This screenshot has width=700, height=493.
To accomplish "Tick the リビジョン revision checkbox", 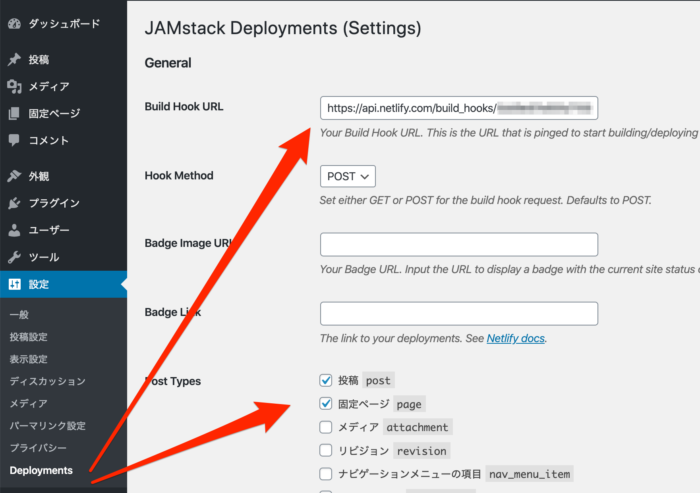I will click(325, 450).
